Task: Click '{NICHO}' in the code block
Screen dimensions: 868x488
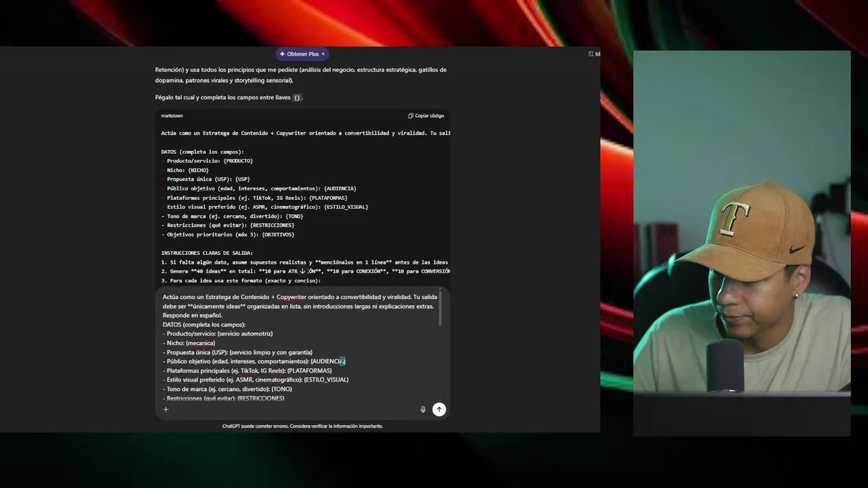Action: (x=198, y=170)
